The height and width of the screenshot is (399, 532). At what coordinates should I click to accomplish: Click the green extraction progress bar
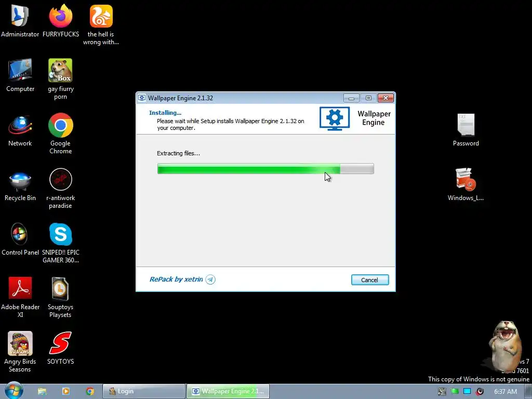(265, 169)
